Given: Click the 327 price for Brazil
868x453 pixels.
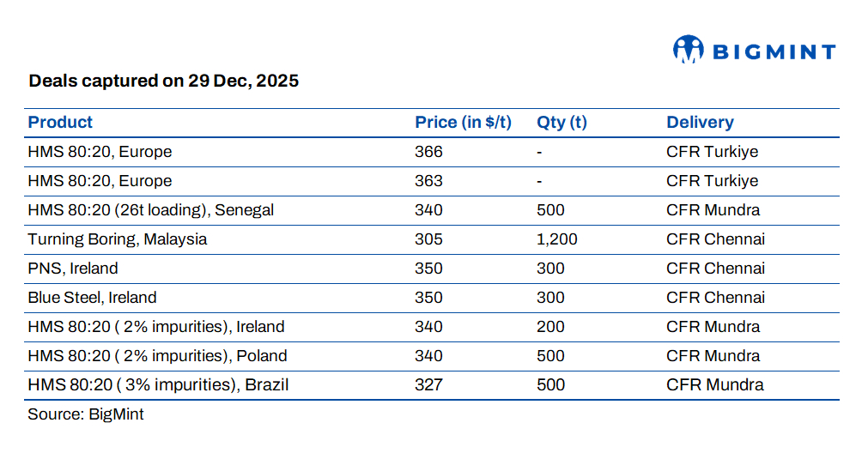Looking at the screenshot, I should coord(428,385).
